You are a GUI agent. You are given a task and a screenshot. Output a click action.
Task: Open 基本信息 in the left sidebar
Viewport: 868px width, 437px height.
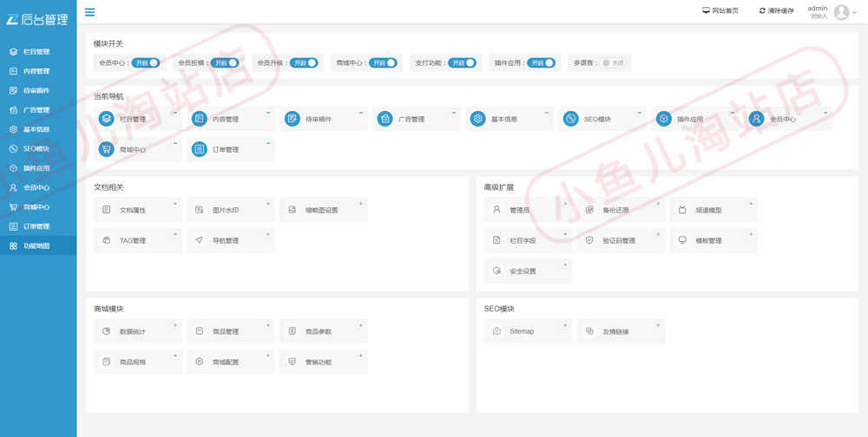pos(38,129)
